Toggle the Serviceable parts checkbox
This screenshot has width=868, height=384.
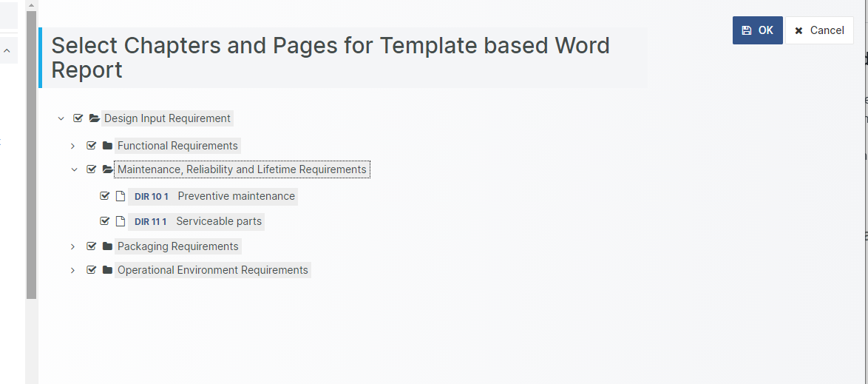click(x=104, y=221)
